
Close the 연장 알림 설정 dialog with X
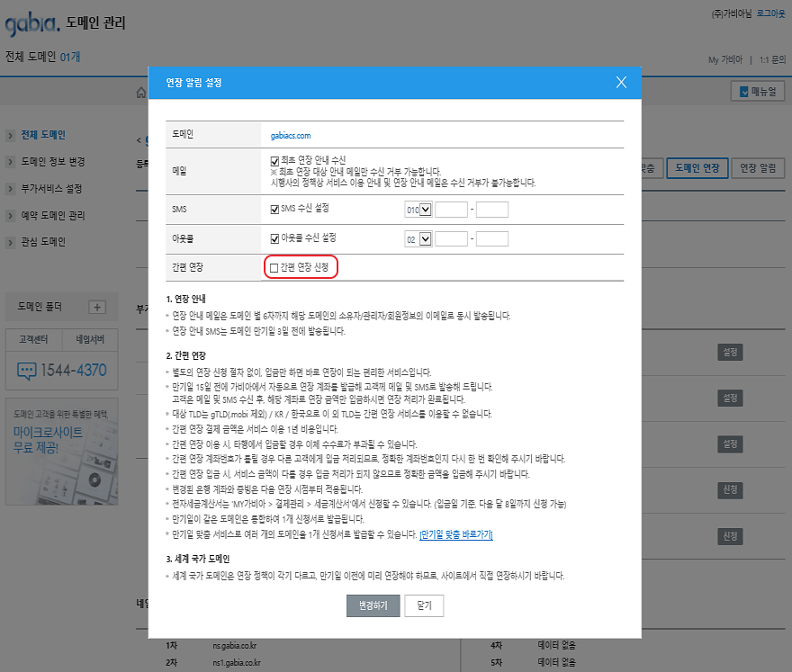pyautogui.click(x=621, y=82)
